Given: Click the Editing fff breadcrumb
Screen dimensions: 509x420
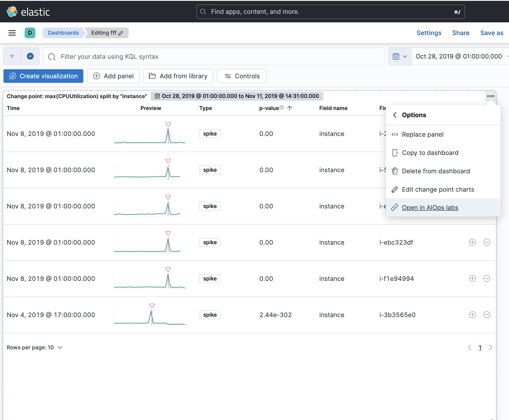Looking at the screenshot, I should (x=107, y=33).
